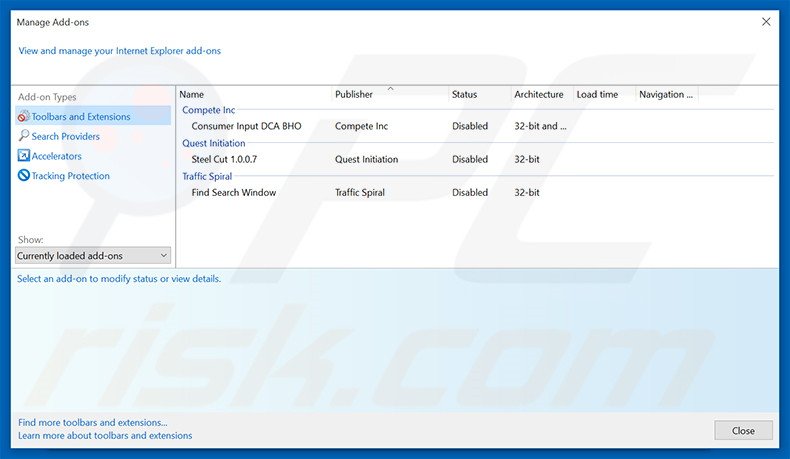Select Toolbars and Extensions add-on type
The width and height of the screenshot is (790, 459).
[x=93, y=116]
